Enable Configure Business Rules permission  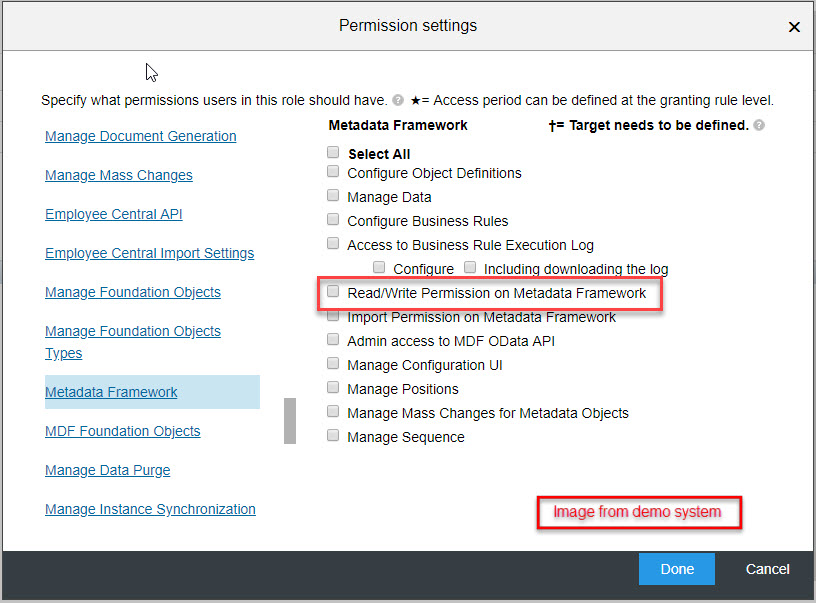333,219
